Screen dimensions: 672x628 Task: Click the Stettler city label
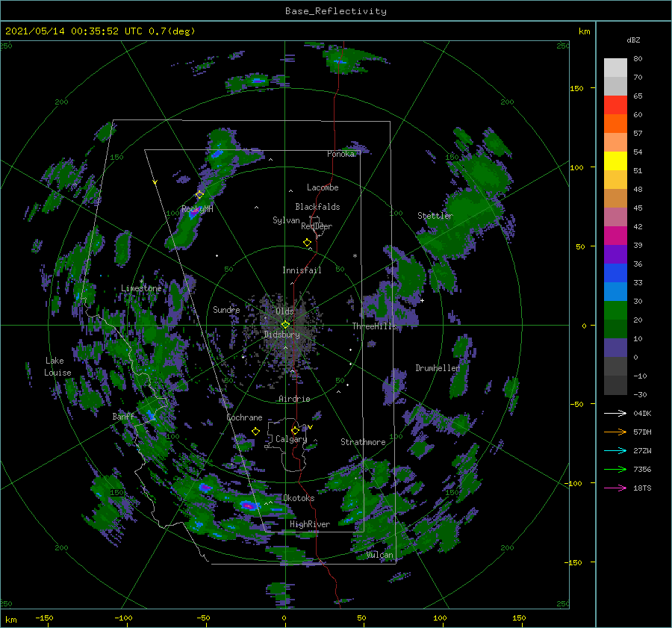pyautogui.click(x=435, y=216)
